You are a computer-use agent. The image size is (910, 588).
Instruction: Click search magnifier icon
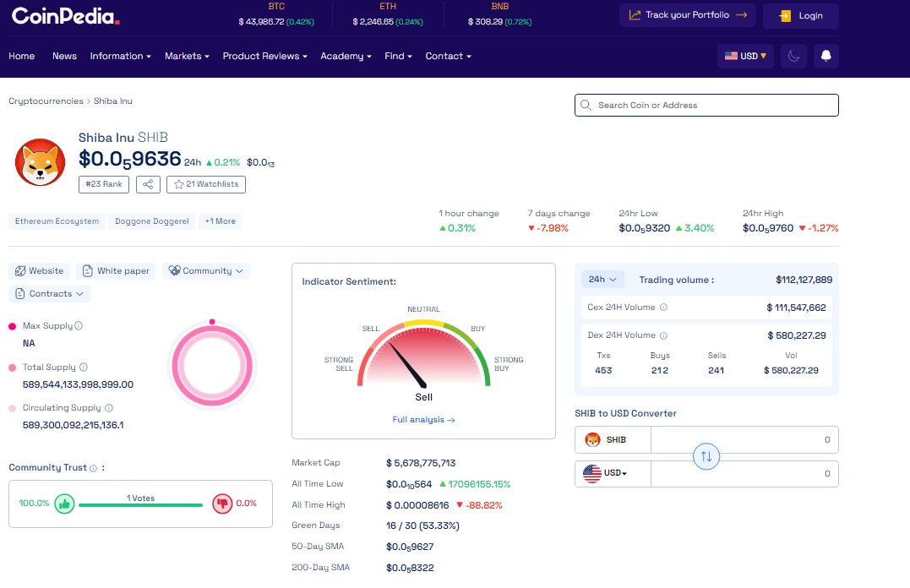click(x=586, y=105)
